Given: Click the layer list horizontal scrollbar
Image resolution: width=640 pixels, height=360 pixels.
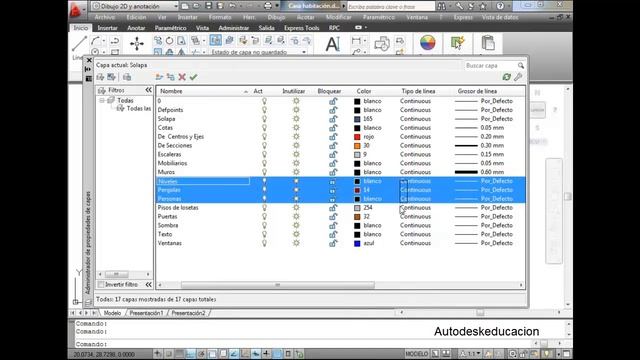Looking at the screenshot, I should click(x=278, y=285).
